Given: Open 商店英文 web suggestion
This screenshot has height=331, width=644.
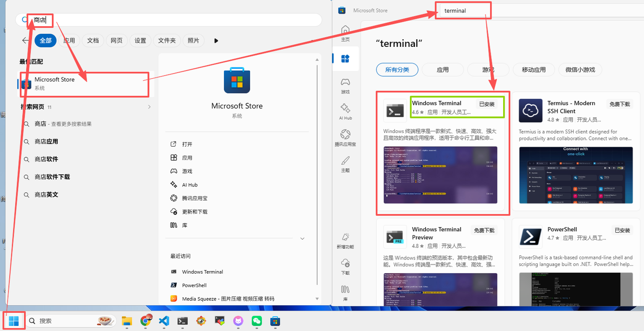Looking at the screenshot, I should [46, 194].
